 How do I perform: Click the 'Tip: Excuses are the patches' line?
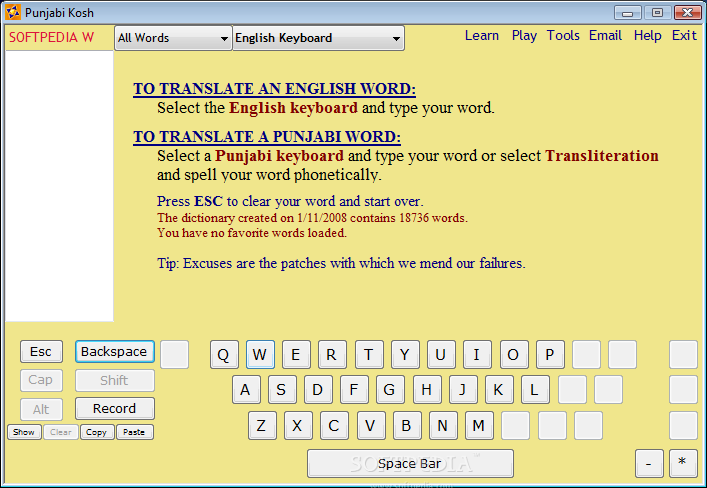click(341, 263)
